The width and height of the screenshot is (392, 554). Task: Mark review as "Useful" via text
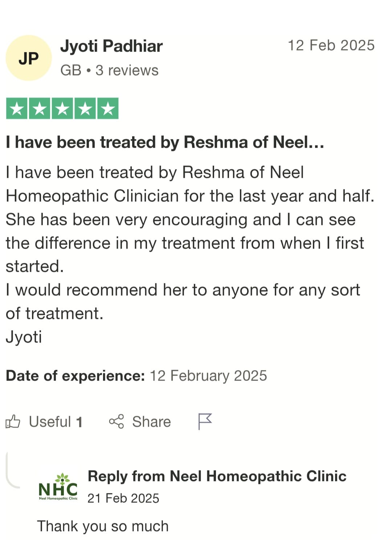click(x=50, y=422)
